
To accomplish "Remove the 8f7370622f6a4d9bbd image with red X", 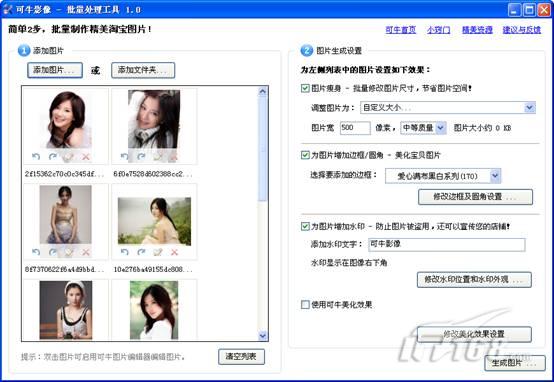I will [86, 252].
